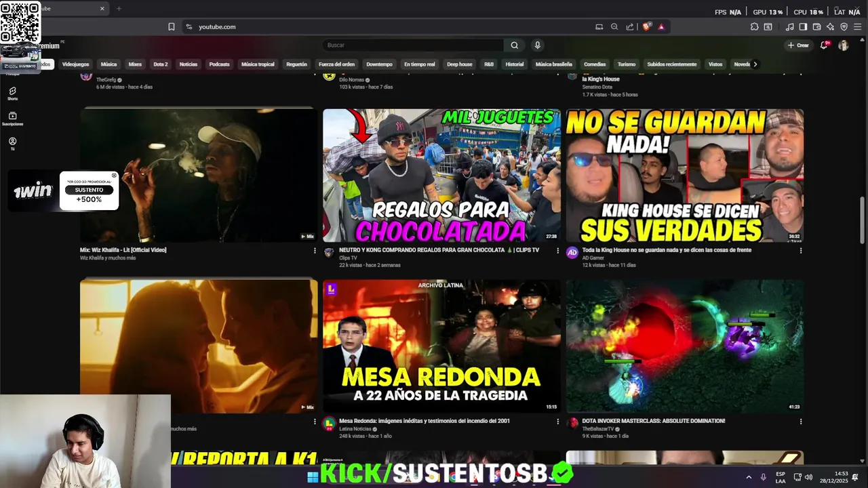868x488 pixels.
Task: Open Shorts in the sidebar
Action: [x=12, y=94]
